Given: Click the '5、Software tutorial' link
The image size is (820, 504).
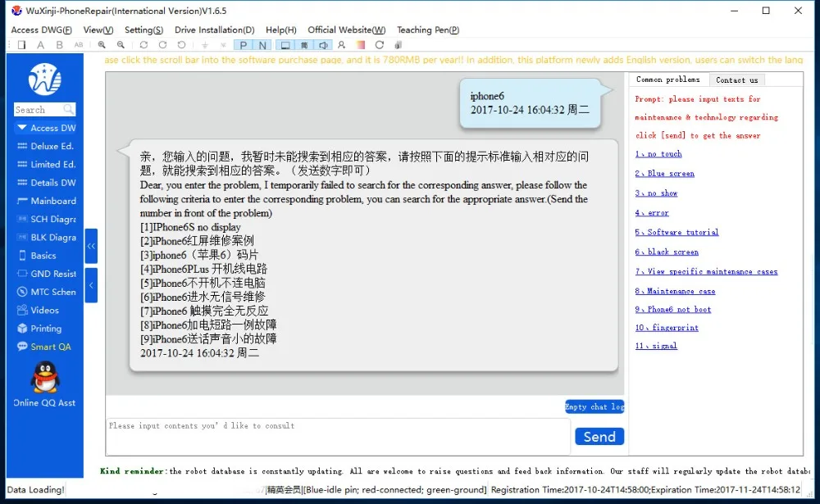Looking at the screenshot, I should [x=676, y=232].
